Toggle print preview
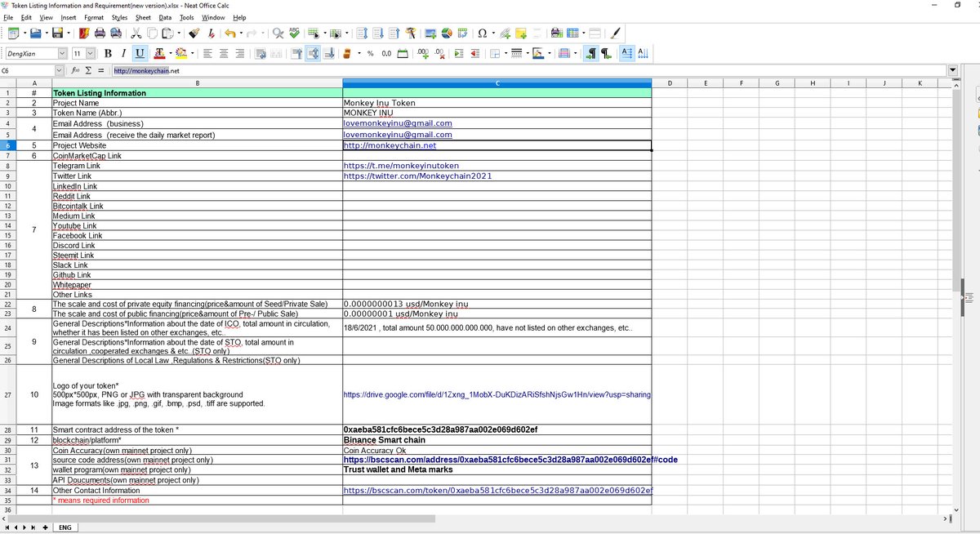Screen dimensions: 980x534 pos(116,33)
